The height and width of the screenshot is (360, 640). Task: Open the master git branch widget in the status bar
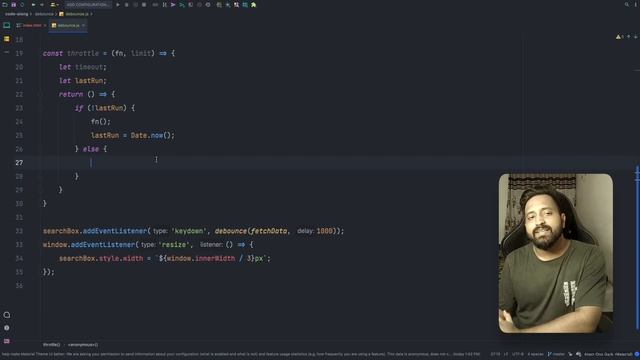click(x=556, y=354)
